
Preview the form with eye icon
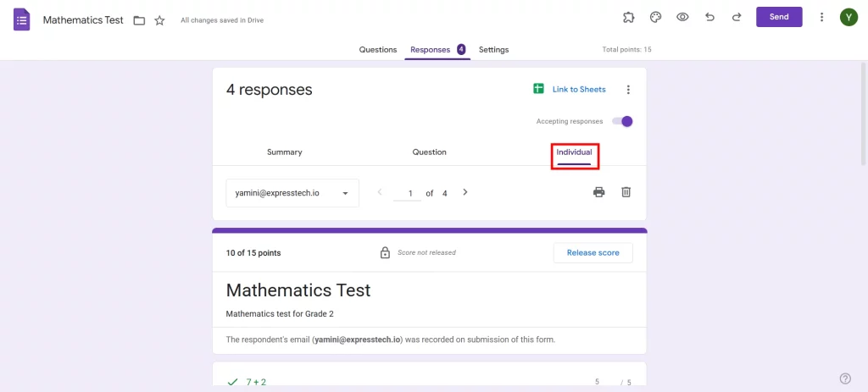click(682, 17)
